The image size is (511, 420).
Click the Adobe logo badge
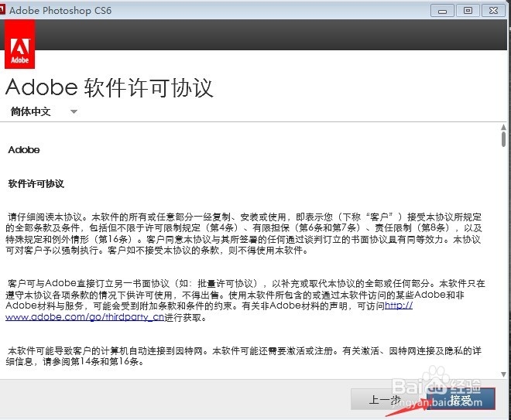[x=19, y=44]
